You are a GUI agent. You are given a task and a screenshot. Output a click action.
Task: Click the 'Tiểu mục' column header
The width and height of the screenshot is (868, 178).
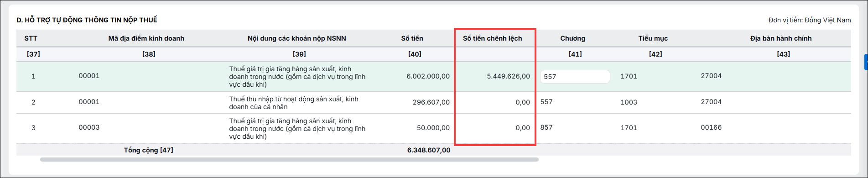pos(653,38)
